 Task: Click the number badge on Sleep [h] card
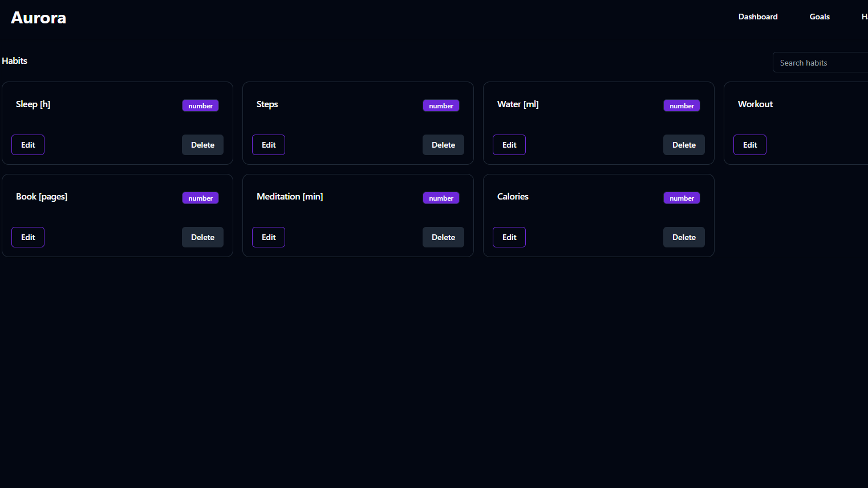[x=200, y=105]
